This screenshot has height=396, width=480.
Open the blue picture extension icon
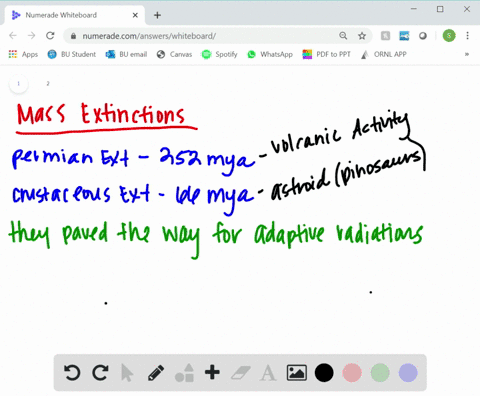(404, 36)
